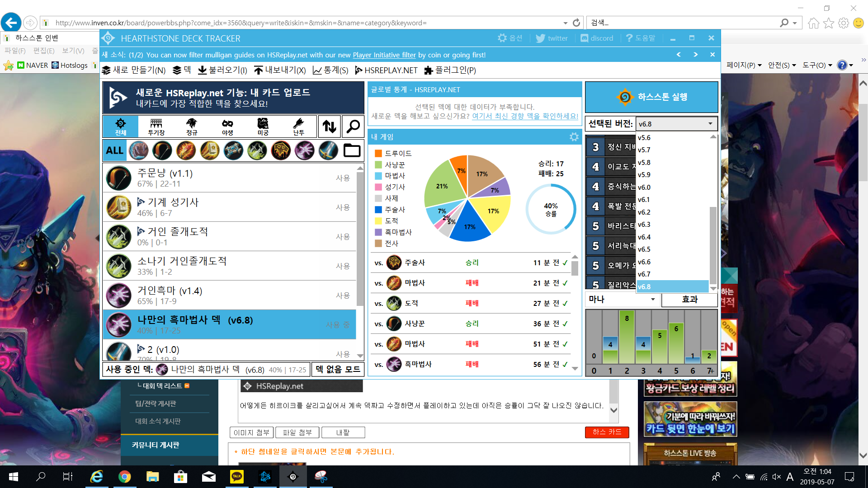Filter decks by the stone totem class icon

(x=233, y=150)
